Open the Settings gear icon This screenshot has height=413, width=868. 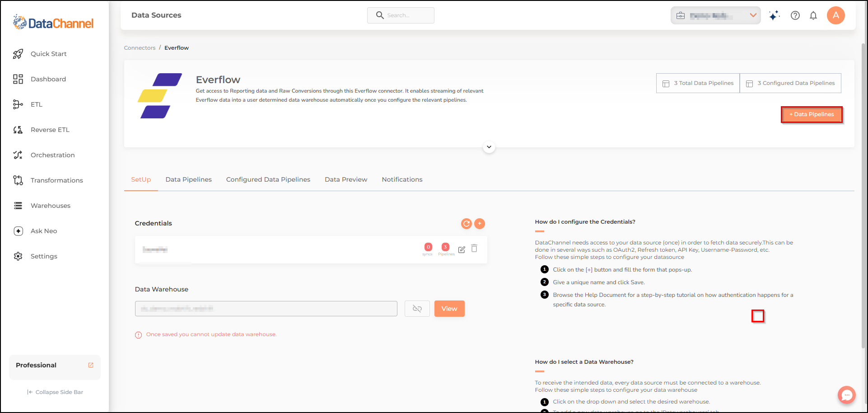coord(18,256)
